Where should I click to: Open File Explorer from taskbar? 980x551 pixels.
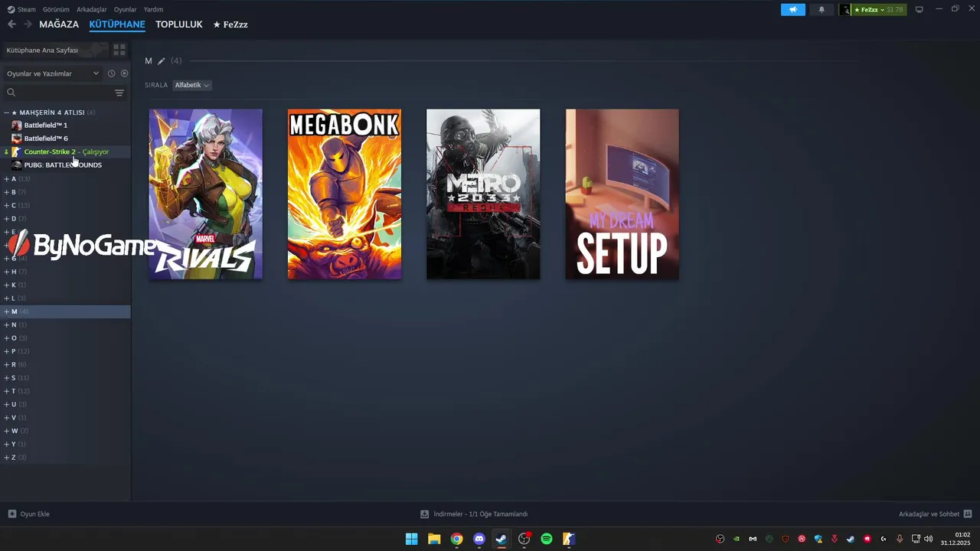[x=434, y=539]
